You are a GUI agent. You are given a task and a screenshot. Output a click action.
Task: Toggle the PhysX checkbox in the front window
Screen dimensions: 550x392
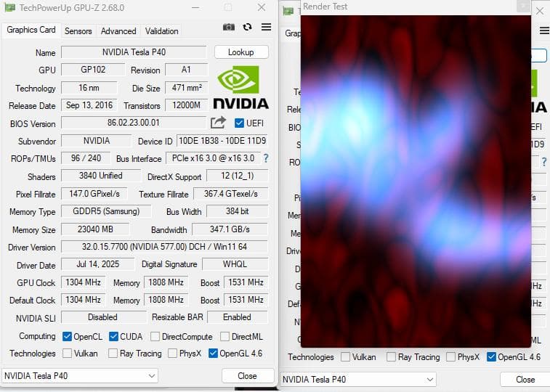click(x=173, y=353)
